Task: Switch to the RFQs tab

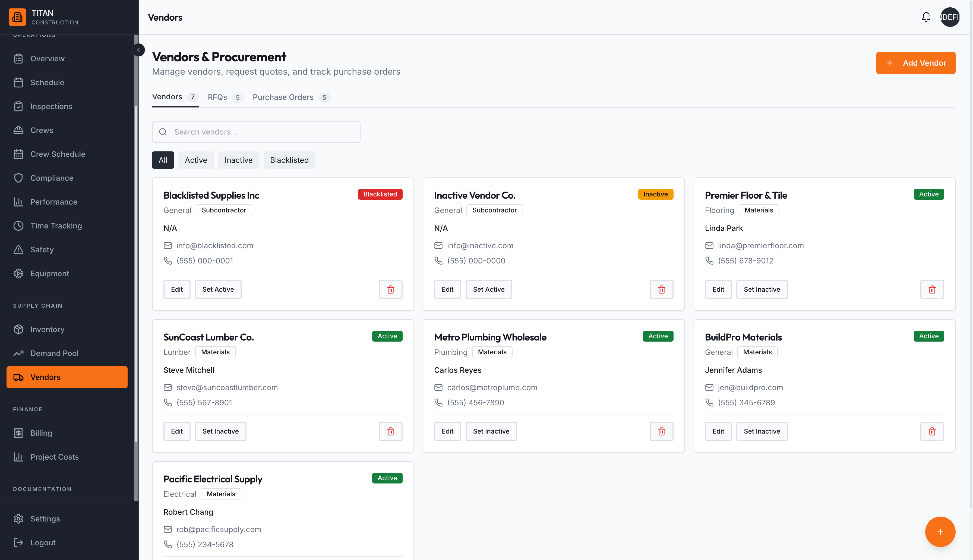Action: [225, 97]
